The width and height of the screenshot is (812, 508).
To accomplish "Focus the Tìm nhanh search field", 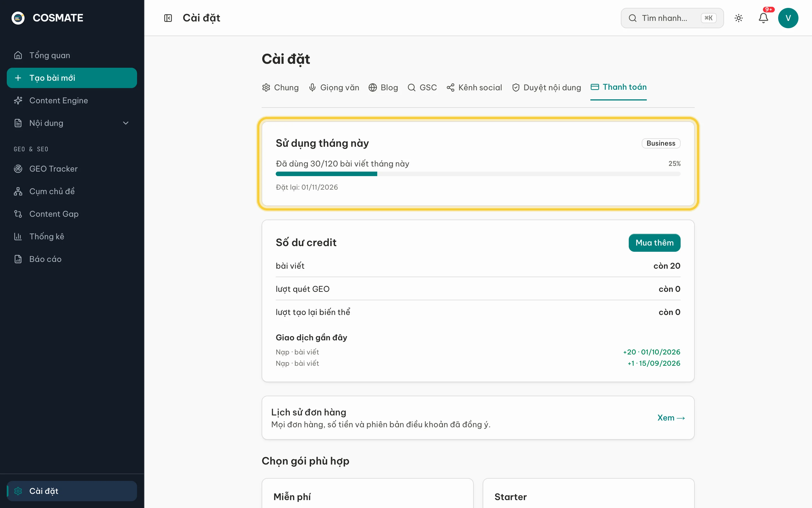I will click(x=672, y=18).
